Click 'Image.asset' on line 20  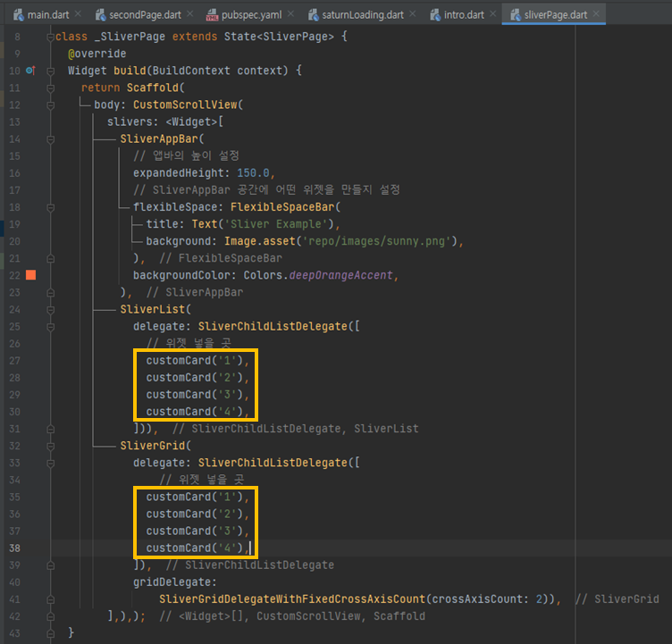[x=260, y=241]
